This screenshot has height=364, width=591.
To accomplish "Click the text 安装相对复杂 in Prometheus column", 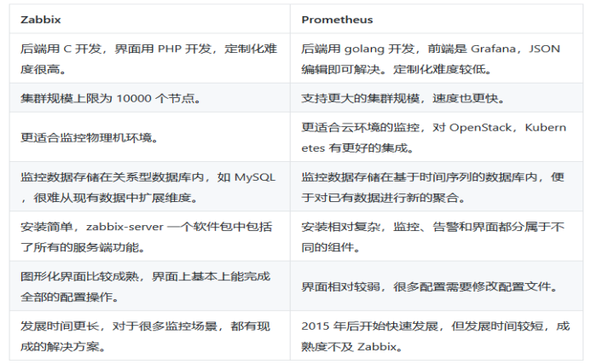I will (x=336, y=228).
